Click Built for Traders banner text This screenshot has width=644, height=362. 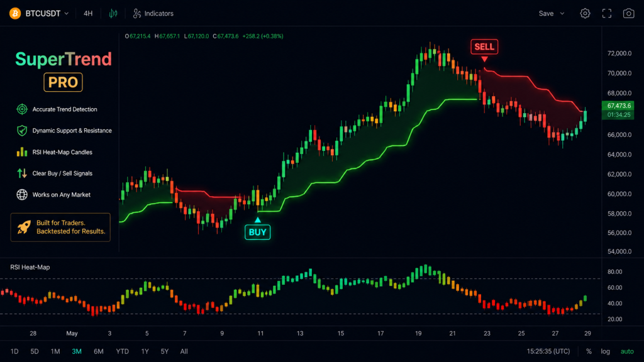pyautogui.click(x=70, y=227)
